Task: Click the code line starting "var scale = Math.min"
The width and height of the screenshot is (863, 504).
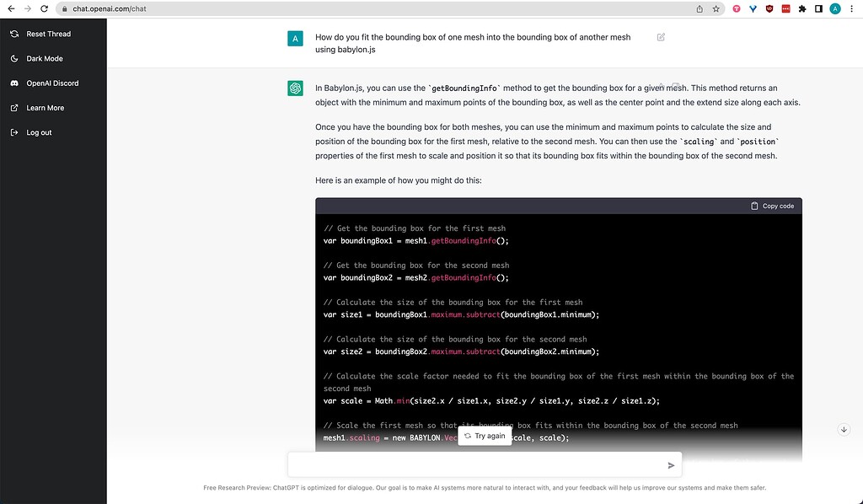Action: 491,401
